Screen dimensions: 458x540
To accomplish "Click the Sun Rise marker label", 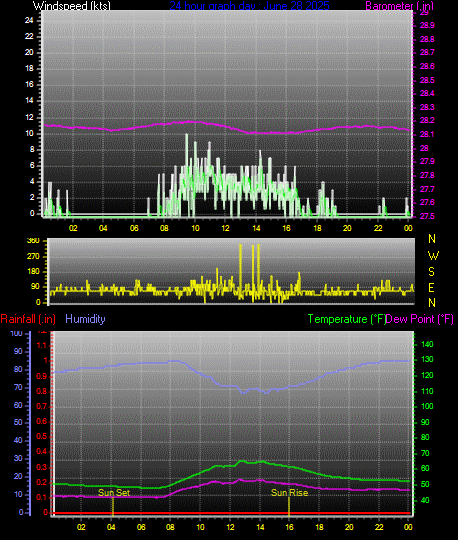I will [289, 493].
